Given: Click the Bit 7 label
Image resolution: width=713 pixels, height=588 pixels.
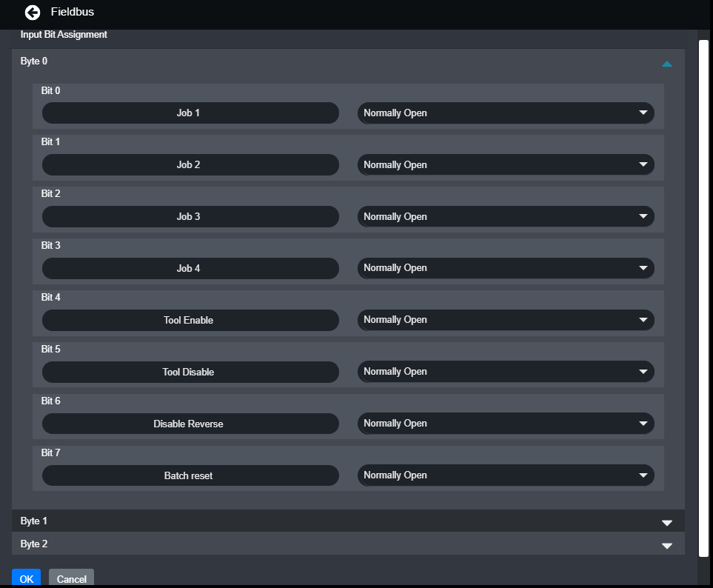Looking at the screenshot, I should (x=50, y=452).
